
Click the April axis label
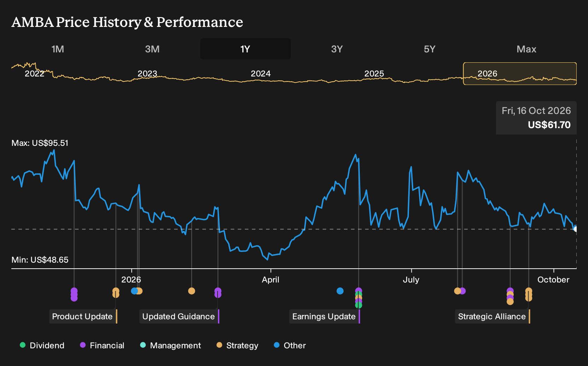tap(271, 280)
